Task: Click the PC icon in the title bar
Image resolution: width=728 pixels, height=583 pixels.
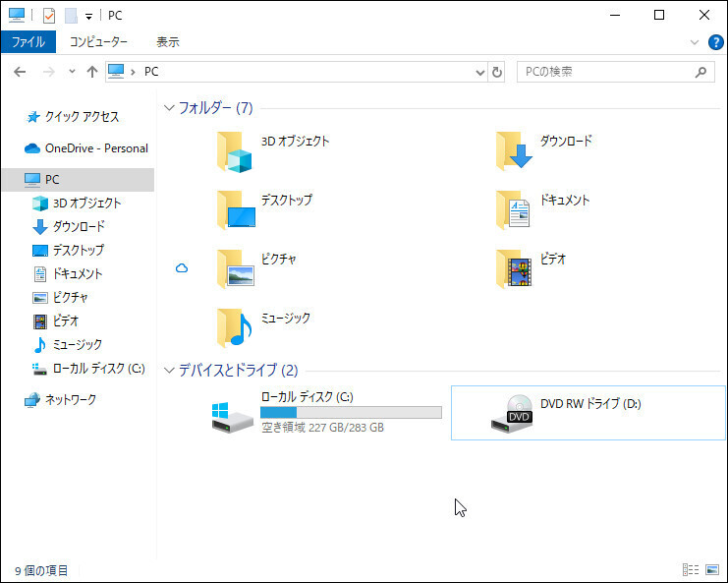Action: tap(17, 15)
